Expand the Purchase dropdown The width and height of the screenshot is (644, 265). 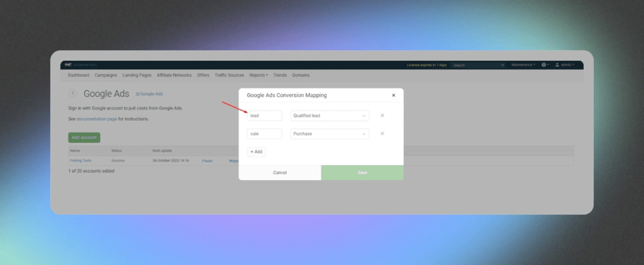point(329,134)
